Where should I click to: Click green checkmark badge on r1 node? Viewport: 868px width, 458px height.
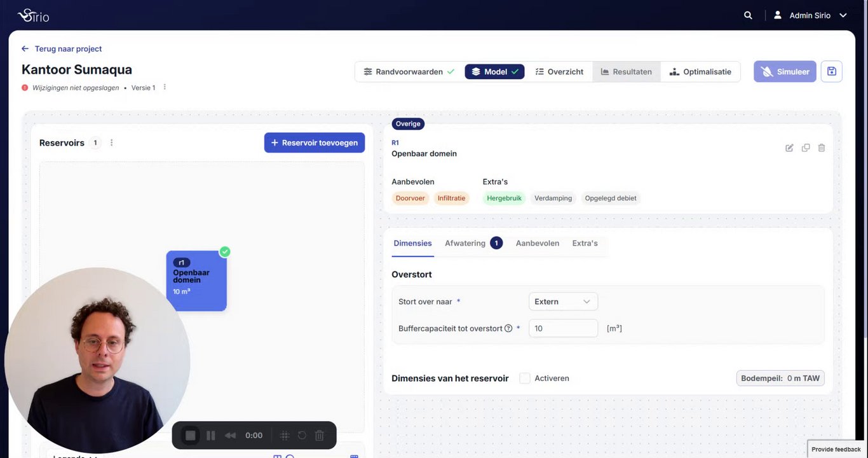[225, 252]
